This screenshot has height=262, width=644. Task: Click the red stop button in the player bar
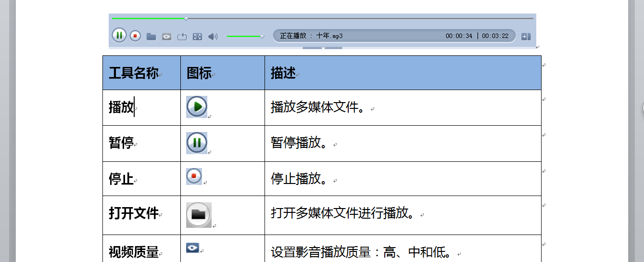click(135, 36)
